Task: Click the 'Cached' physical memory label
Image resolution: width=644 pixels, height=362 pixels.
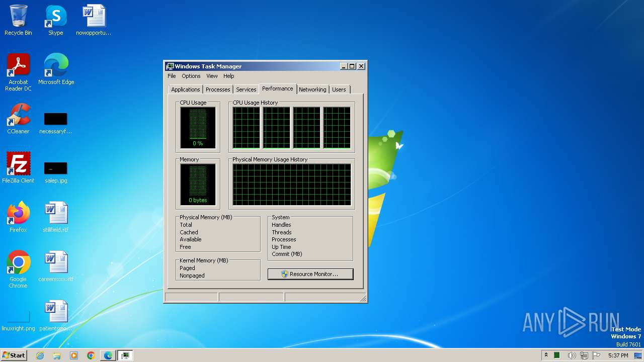Action: [x=189, y=232]
